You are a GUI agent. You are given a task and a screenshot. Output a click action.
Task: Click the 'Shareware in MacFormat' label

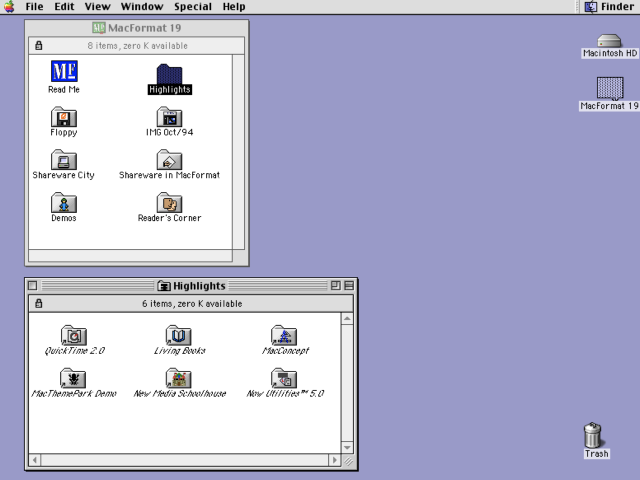pos(169,175)
